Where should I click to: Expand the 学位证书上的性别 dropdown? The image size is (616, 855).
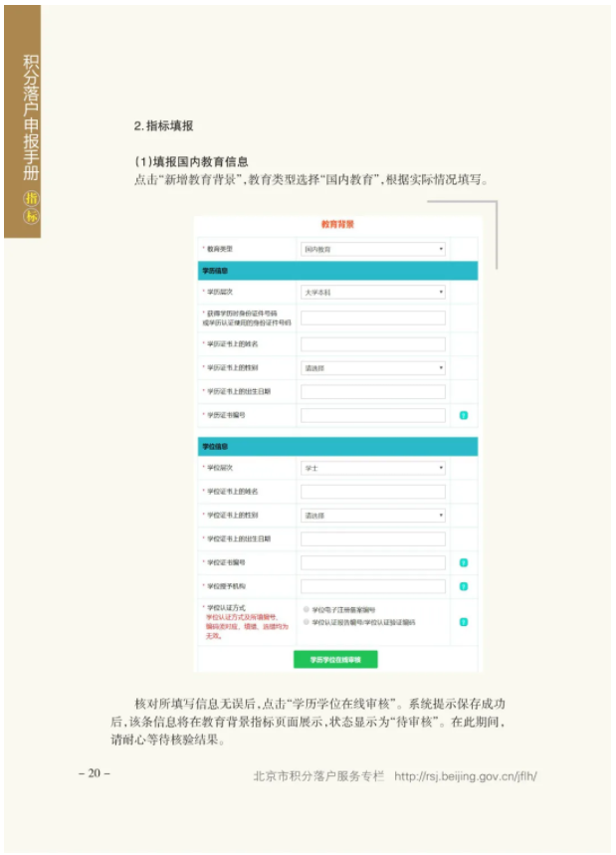coord(373,516)
